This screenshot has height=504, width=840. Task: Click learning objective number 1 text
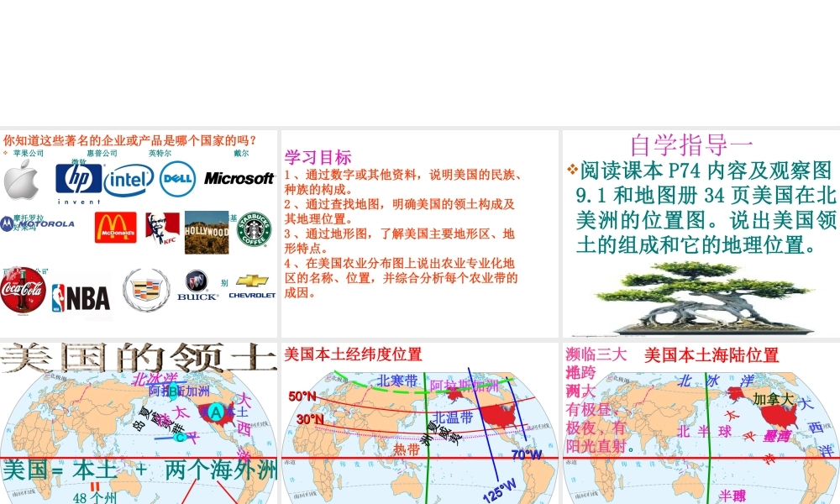[x=404, y=182]
